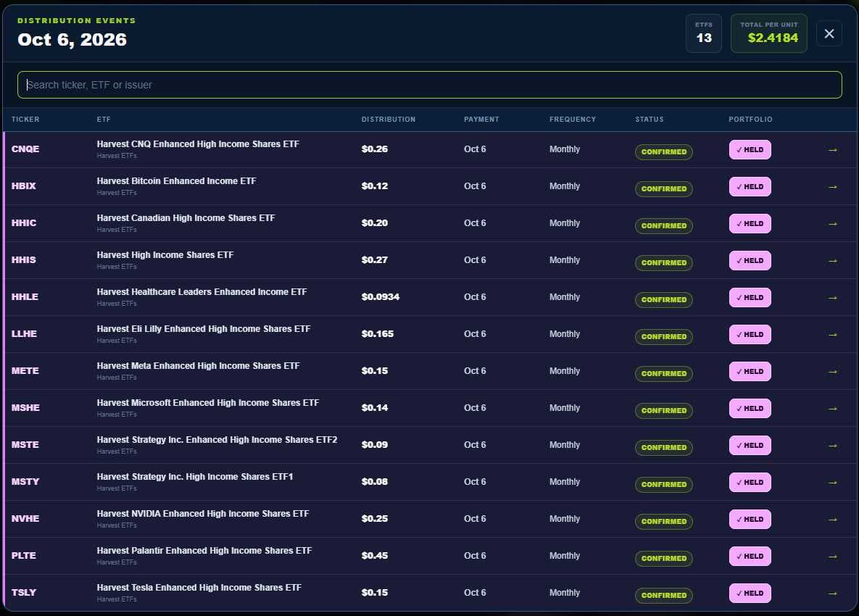This screenshot has height=616, width=859.
Task: Click Harvest Microsoft Enhanced High Income Shares ETF
Action: (x=207, y=402)
